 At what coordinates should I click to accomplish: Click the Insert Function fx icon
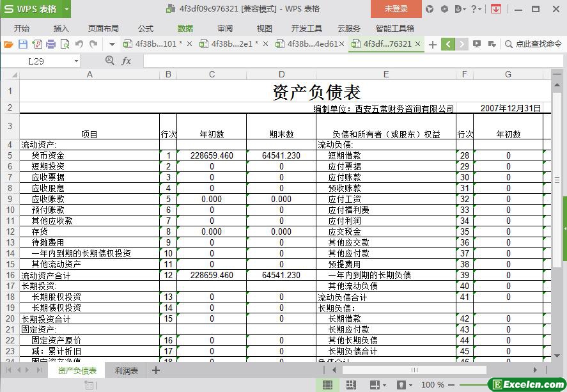pos(126,61)
